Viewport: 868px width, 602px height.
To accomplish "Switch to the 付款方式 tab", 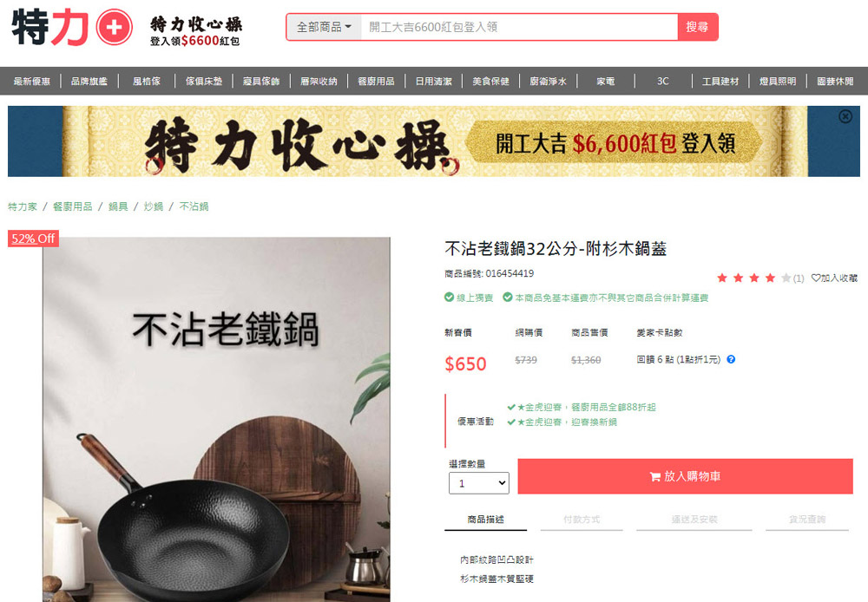I will [x=582, y=520].
